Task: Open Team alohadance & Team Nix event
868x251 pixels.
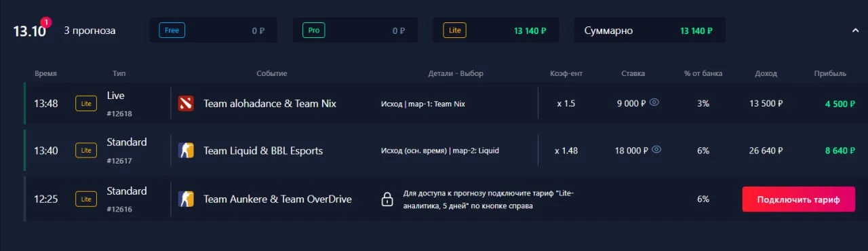Action: point(270,104)
